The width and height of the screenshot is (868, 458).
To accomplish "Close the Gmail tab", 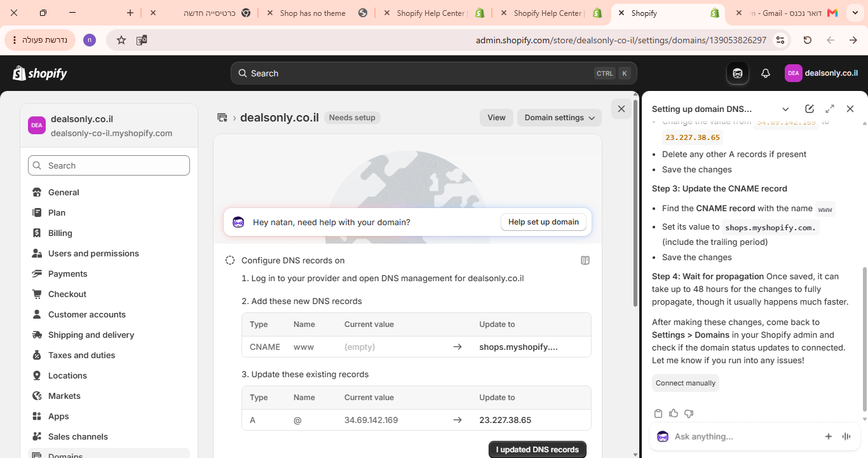I will (738, 13).
